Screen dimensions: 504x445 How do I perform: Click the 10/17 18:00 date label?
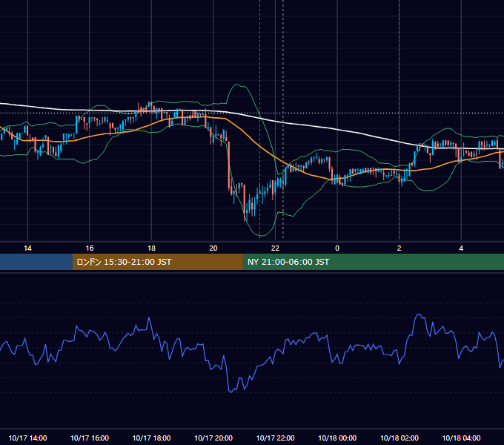click(151, 438)
